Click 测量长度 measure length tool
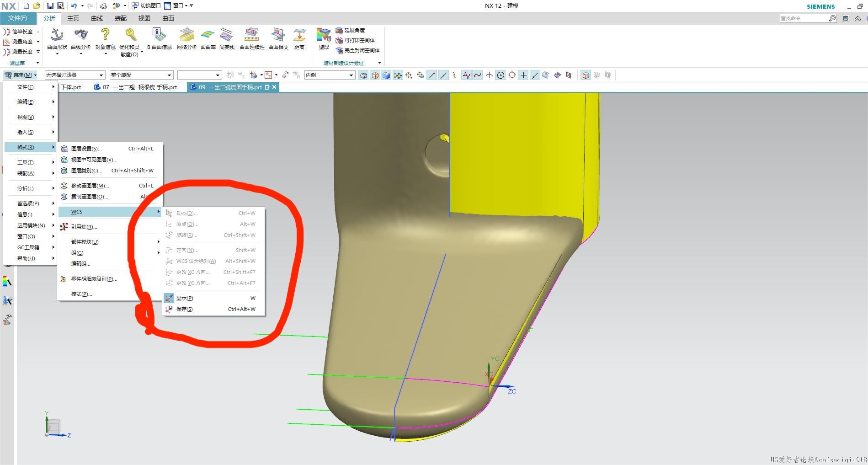 pyautogui.click(x=18, y=52)
